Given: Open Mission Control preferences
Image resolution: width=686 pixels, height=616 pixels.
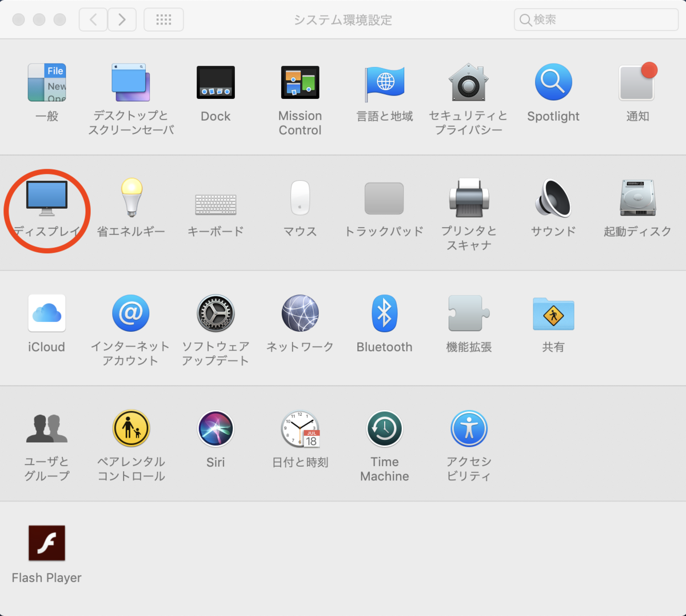Looking at the screenshot, I should point(300,83).
